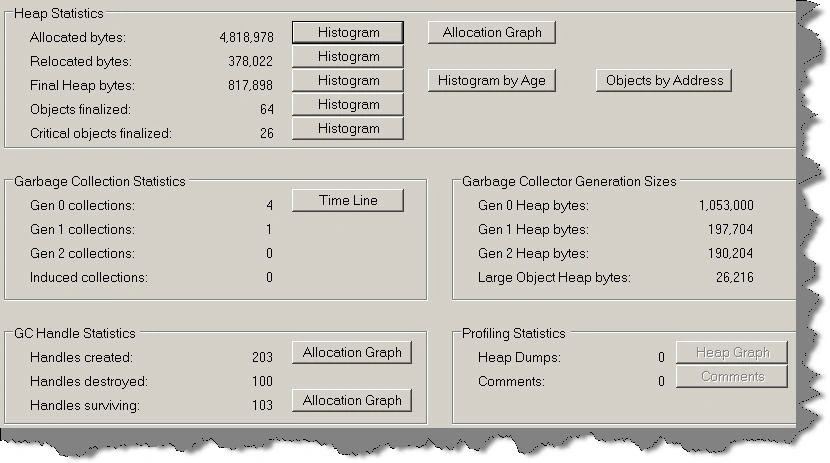Open Histogram for Objects finalized
The width and height of the screenshot is (830, 463).
click(x=348, y=105)
